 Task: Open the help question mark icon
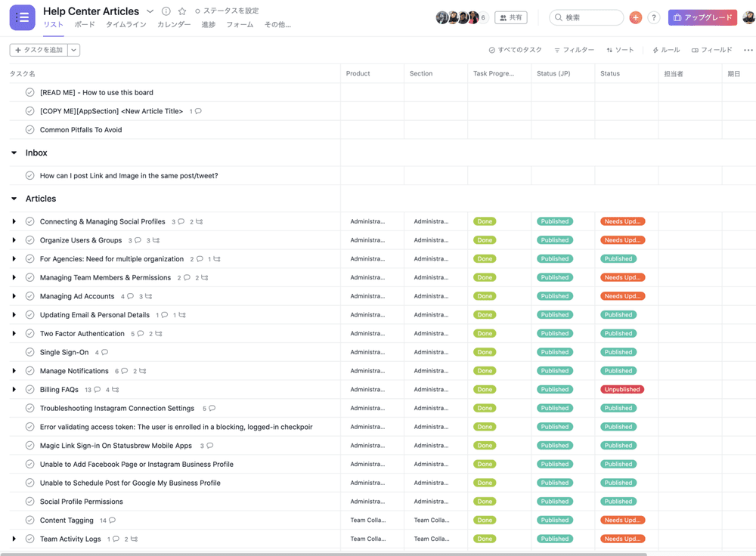(x=654, y=17)
